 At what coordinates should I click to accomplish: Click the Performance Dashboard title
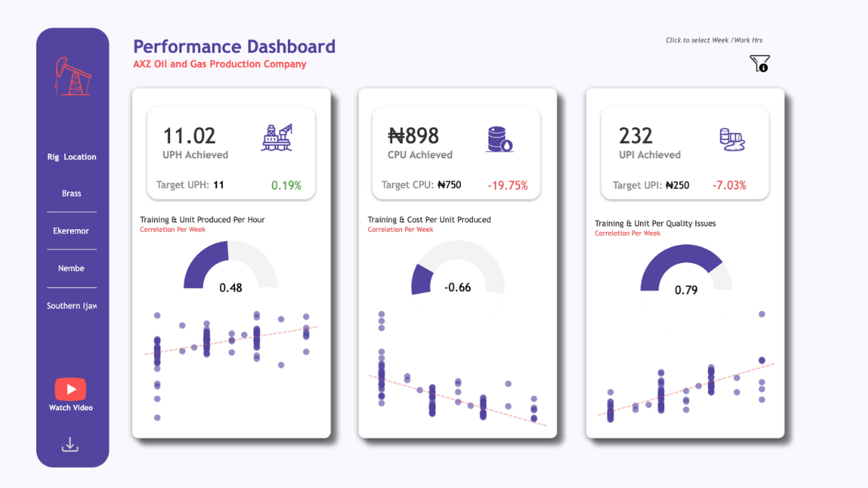(234, 47)
